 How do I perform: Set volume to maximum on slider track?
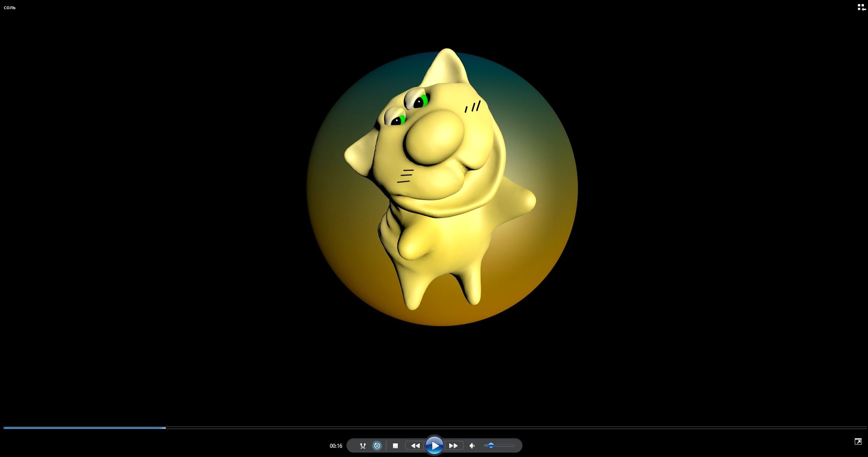click(x=514, y=446)
